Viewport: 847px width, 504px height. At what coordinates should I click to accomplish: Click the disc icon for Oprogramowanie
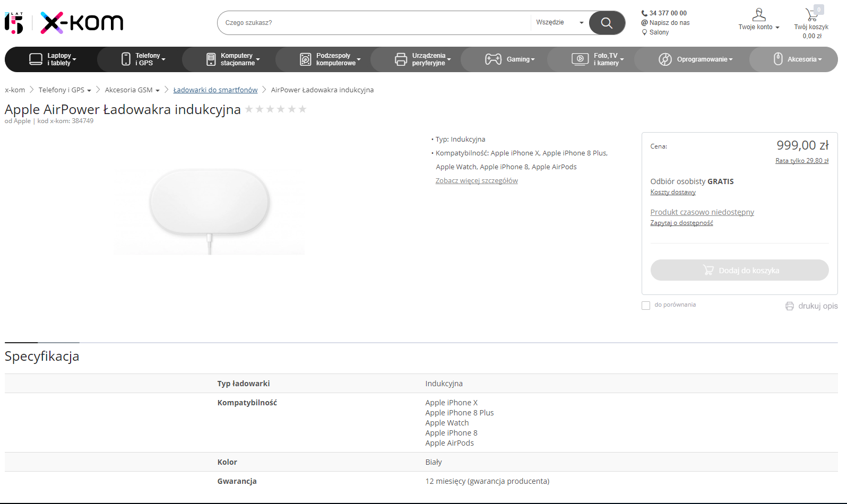pyautogui.click(x=665, y=59)
